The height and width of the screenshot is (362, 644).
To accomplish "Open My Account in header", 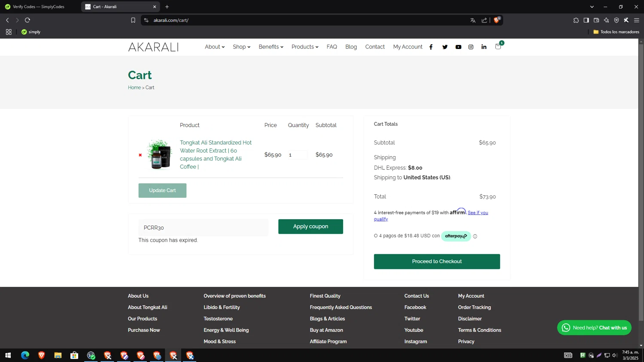I will pyautogui.click(x=408, y=47).
